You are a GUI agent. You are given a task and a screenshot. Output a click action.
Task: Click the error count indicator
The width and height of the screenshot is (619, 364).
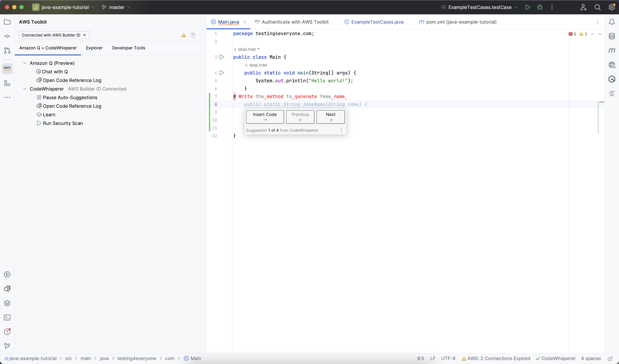(x=572, y=34)
